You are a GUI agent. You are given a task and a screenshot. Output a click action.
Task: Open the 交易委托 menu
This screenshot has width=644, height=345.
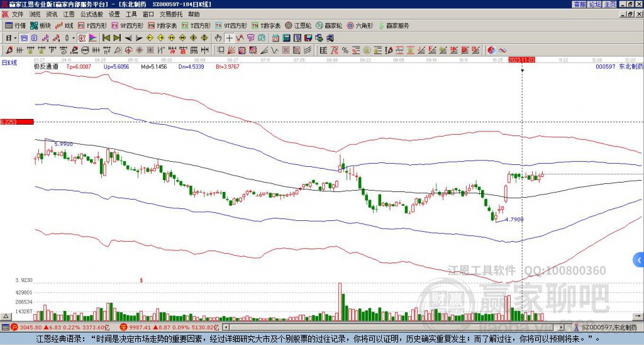pos(171,14)
